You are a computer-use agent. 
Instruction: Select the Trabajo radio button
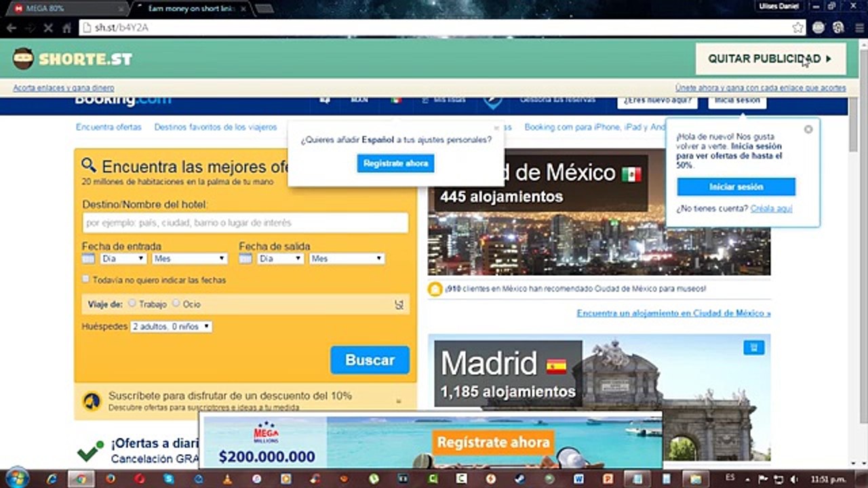pyautogui.click(x=132, y=304)
